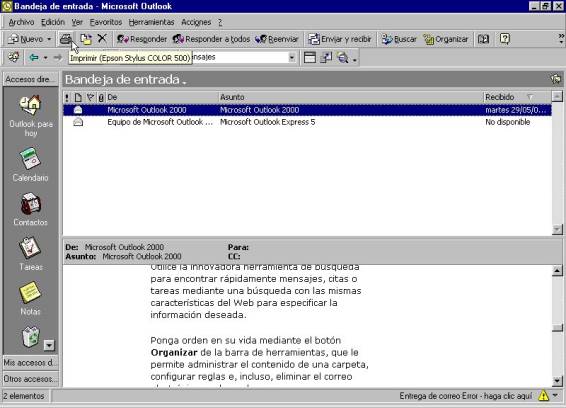
Task: Click Responder a todos
Action: click(x=212, y=39)
